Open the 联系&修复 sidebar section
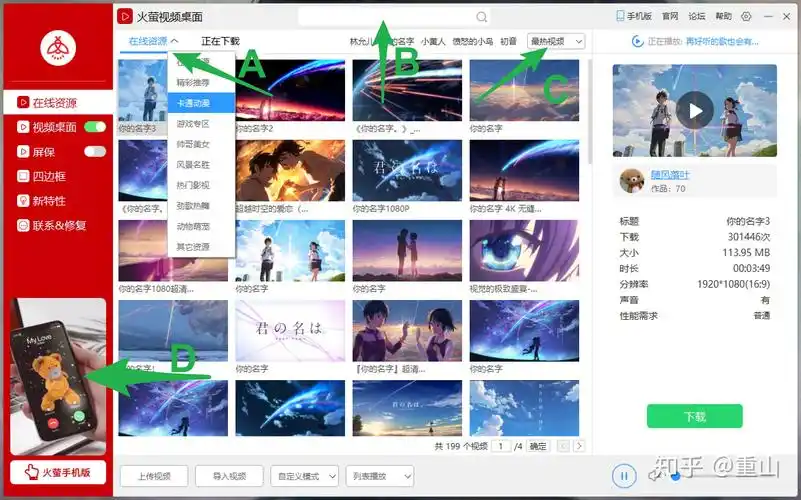This screenshot has height=500, width=801. (52, 225)
